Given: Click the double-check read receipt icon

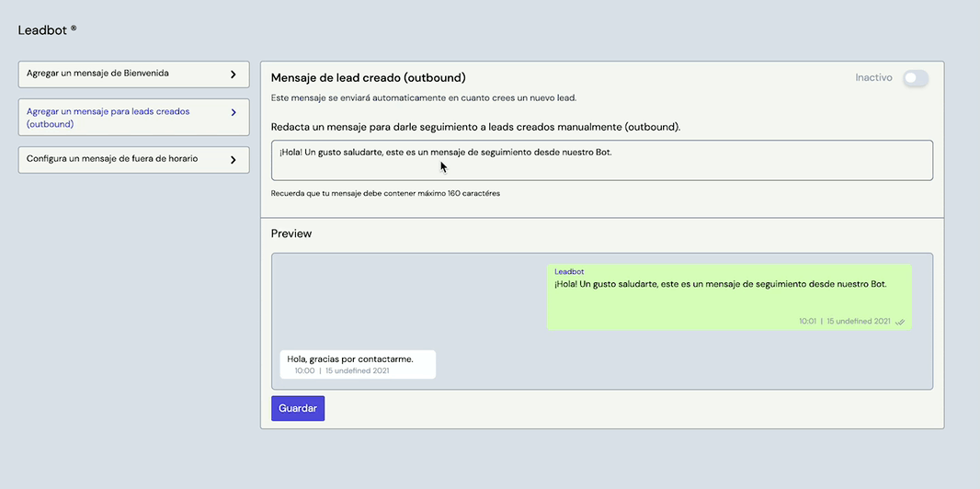Looking at the screenshot, I should [900, 322].
